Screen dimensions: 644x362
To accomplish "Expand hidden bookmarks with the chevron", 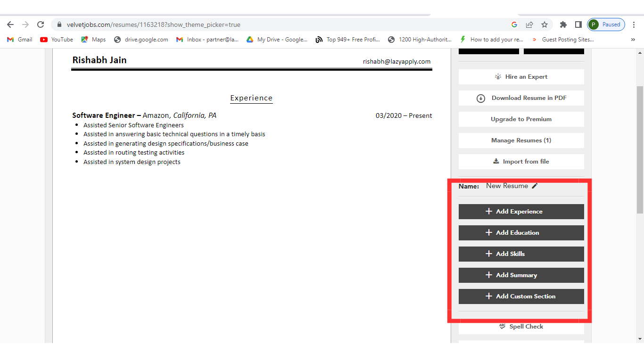I will tap(633, 40).
